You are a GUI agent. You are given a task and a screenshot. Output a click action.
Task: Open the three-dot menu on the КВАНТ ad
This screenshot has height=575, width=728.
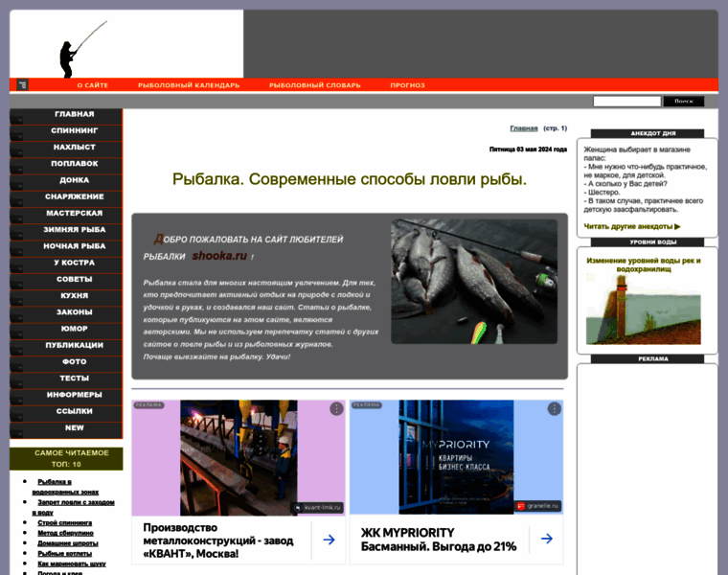(x=336, y=408)
